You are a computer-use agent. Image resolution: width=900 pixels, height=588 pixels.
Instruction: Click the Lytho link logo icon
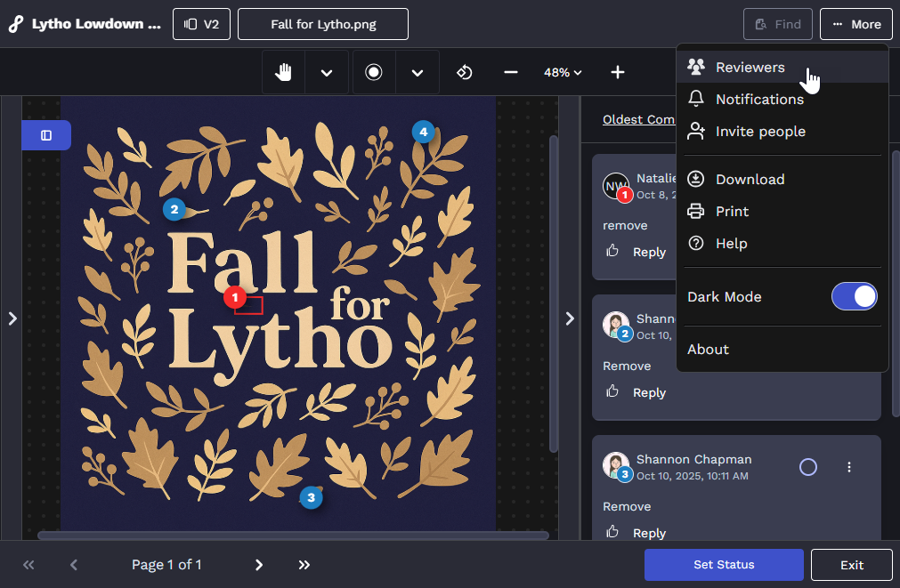[x=15, y=24]
